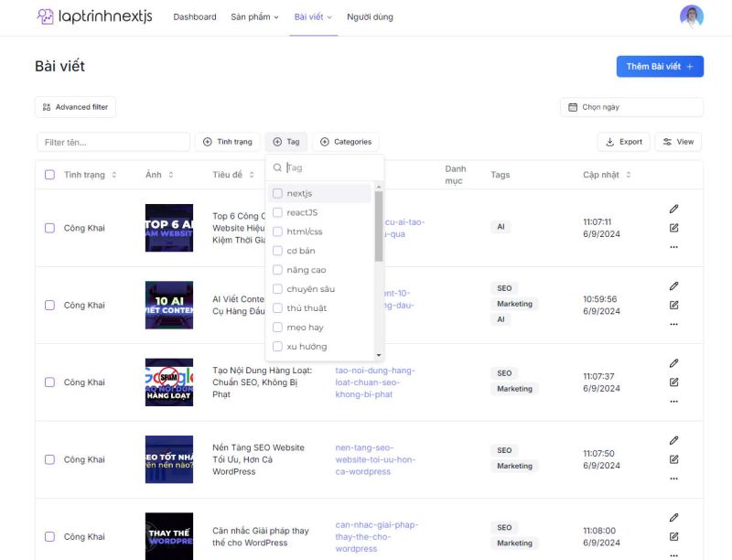Go to the Dashboard menu item
Screen dimensions: 732x560
pyautogui.click(x=195, y=16)
